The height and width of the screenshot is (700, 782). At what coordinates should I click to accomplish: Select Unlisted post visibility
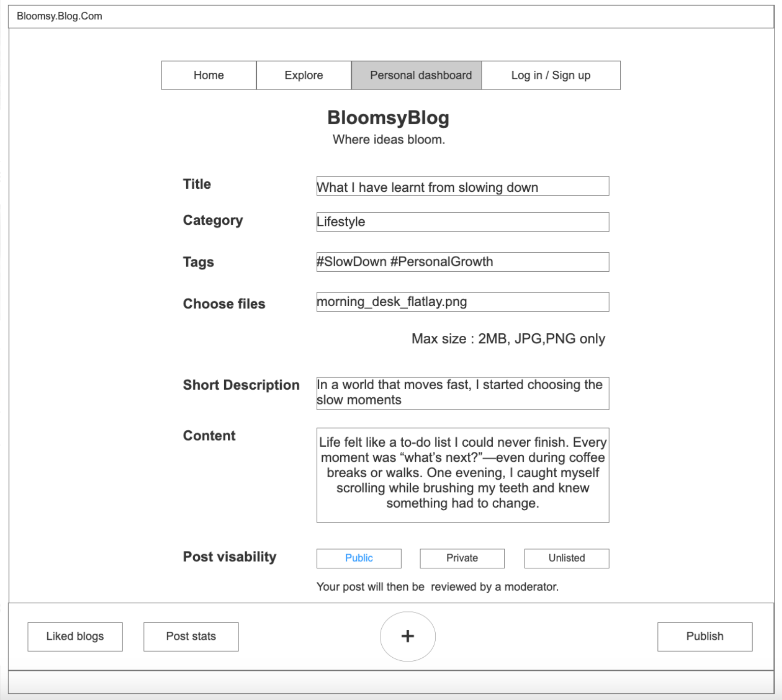(566, 558)
